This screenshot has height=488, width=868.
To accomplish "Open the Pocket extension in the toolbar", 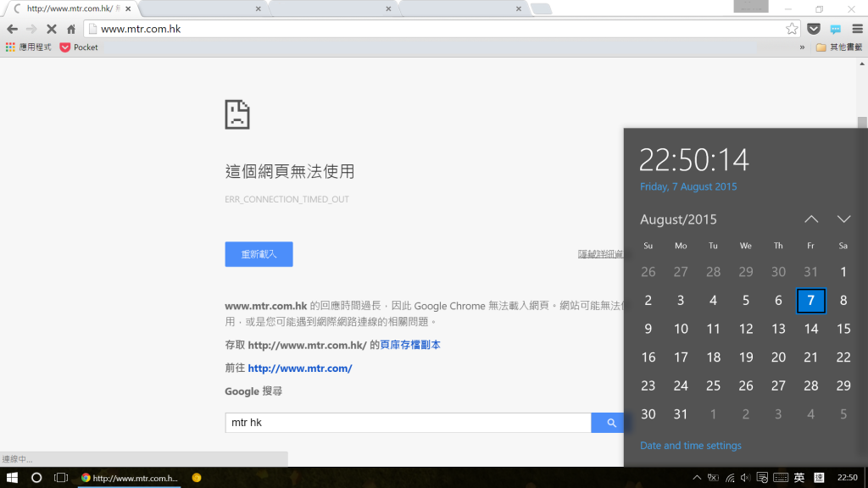I will [x=813, y=29].
